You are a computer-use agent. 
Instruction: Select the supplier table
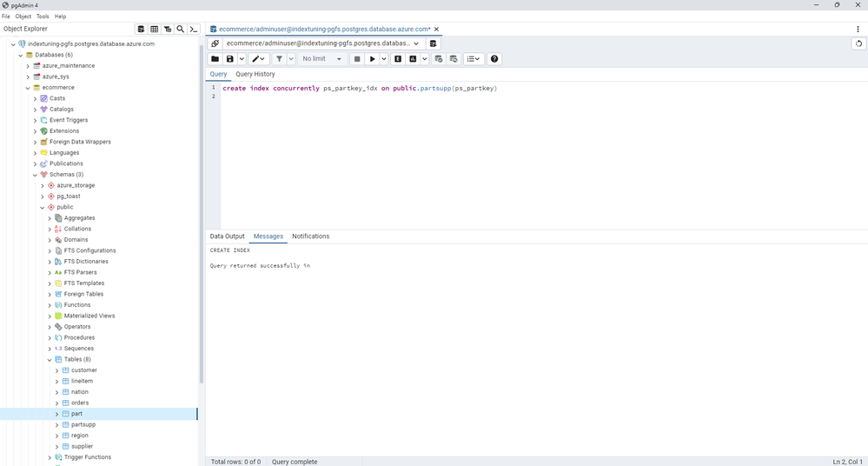coord(82,447)
